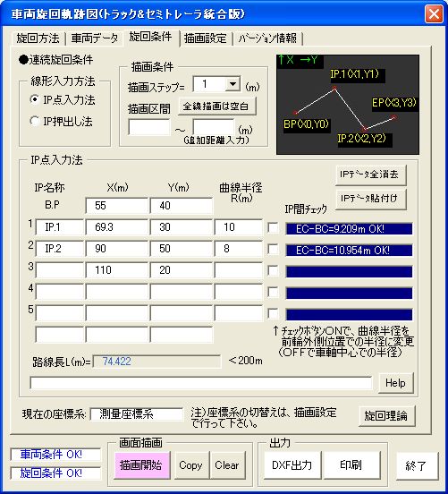Click the IPデータ貼付け button
448x494 pixels.
(x=370, y=199)
